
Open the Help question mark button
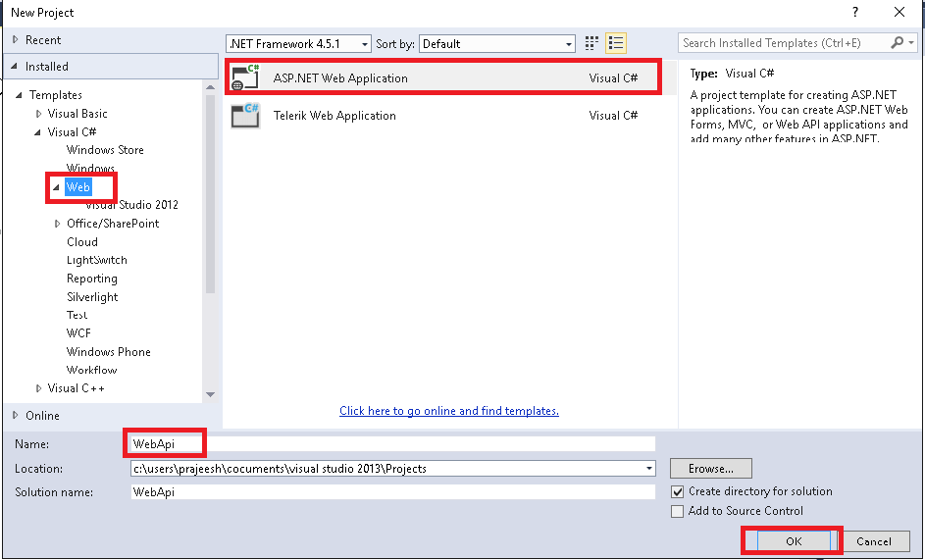[x=855, y=12]
